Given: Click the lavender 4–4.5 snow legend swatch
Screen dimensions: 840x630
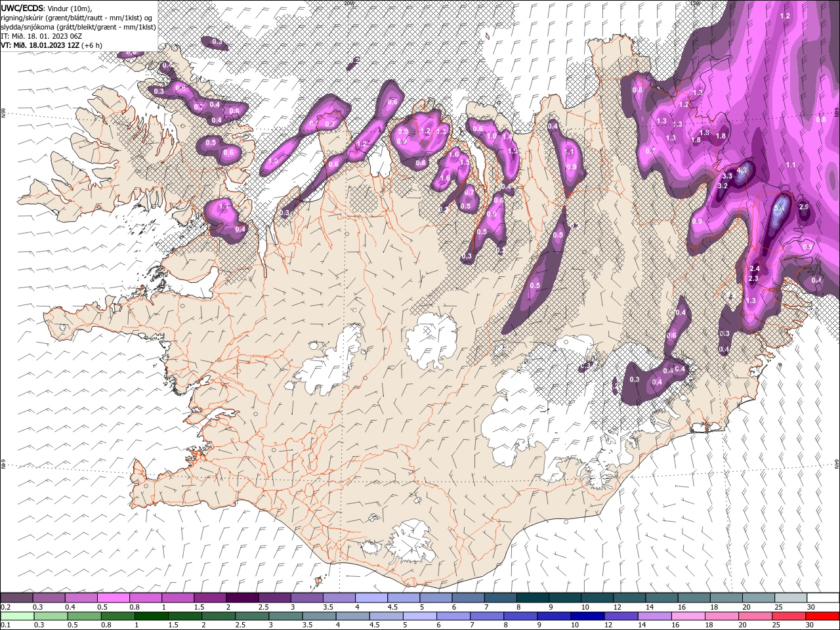Looking at the screenshot, I should tap(371, 598).
